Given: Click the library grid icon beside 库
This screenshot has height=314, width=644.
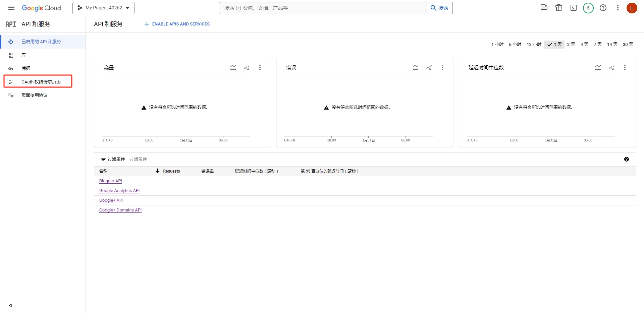Looking at the screenshot, I should (11, 55).
